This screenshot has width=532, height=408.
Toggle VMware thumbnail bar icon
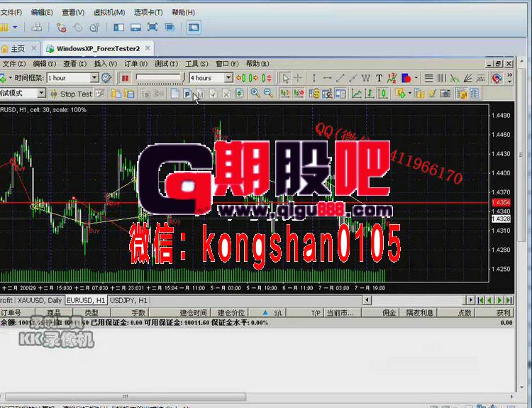point(135,28)
